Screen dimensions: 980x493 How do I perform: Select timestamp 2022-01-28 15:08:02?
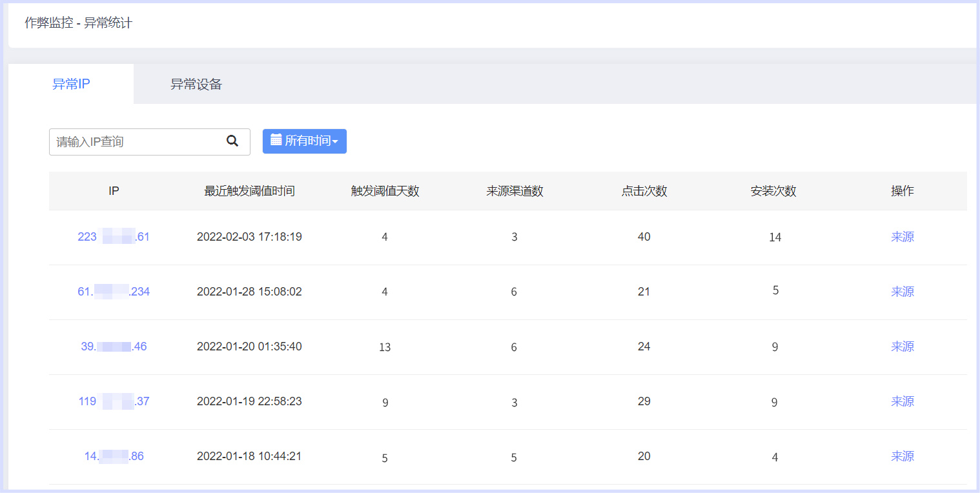(249, 292)
